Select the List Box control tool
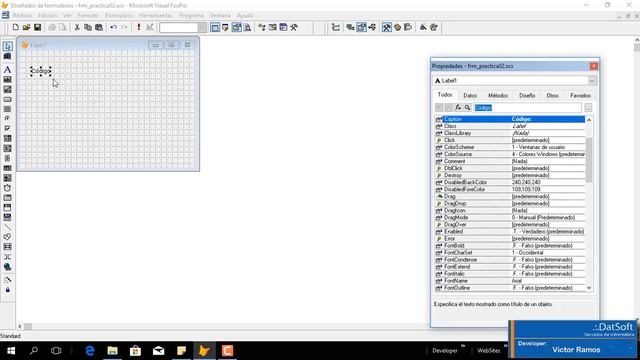The width and height of the screenshot is (640, 360). 7,148
